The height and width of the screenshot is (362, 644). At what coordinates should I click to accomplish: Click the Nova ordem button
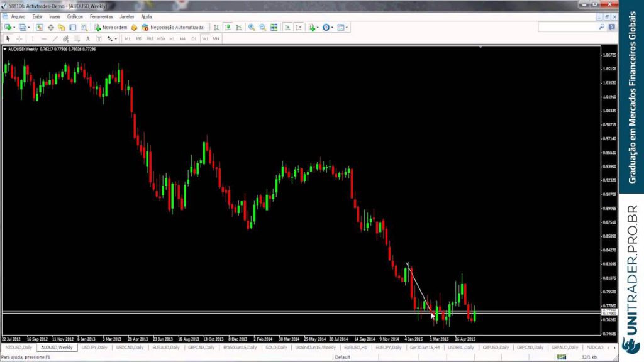tap(111, 28)
